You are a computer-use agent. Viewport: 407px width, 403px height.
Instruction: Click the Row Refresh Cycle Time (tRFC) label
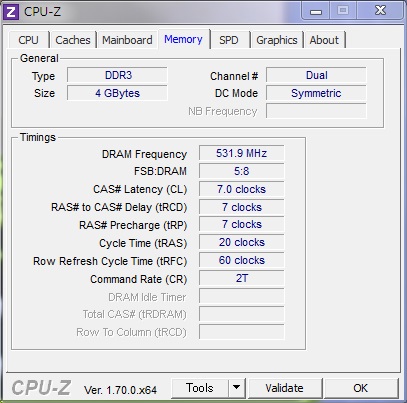[x=110, y=261]
